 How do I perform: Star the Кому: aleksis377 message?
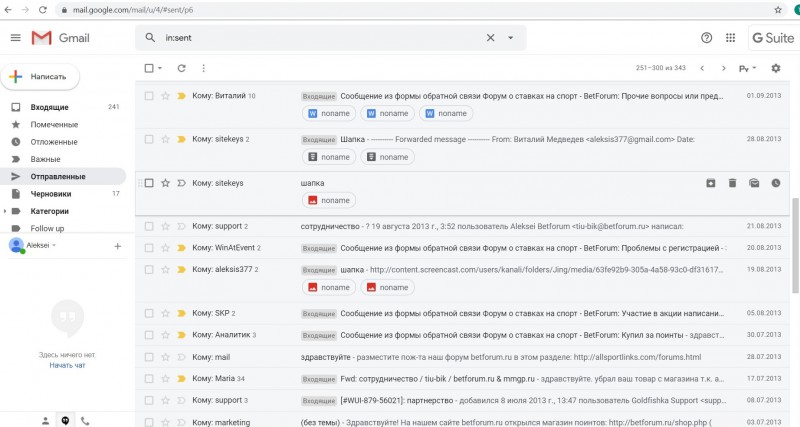(x=165, y=270)
